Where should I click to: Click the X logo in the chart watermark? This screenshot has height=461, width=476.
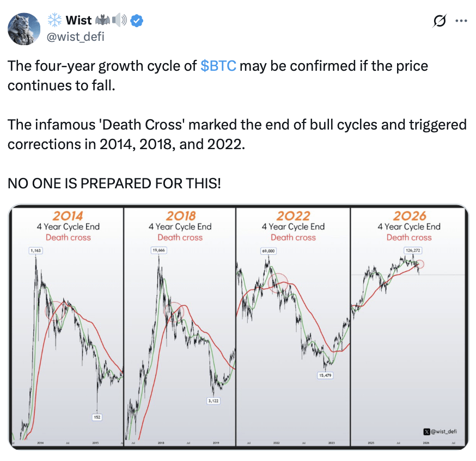pos(426,432)
